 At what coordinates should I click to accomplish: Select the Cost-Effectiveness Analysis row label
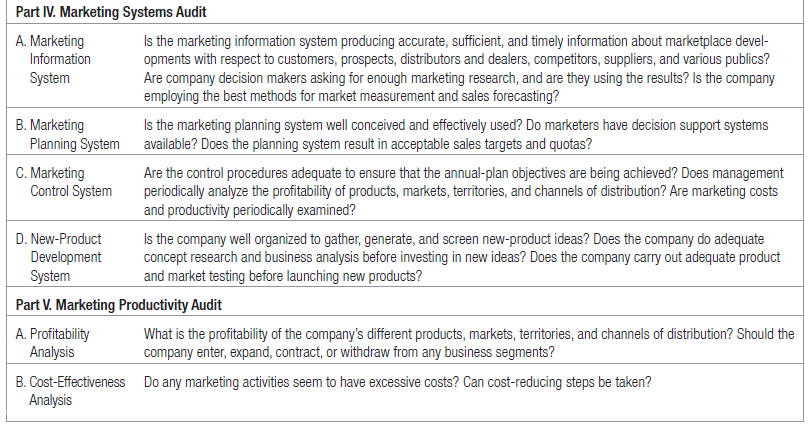(70, 390)
